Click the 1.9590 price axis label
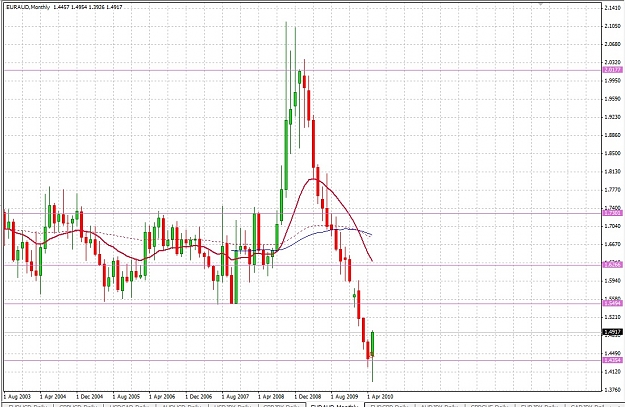Viewport: 625px width, 407px height. click(613, 98)
